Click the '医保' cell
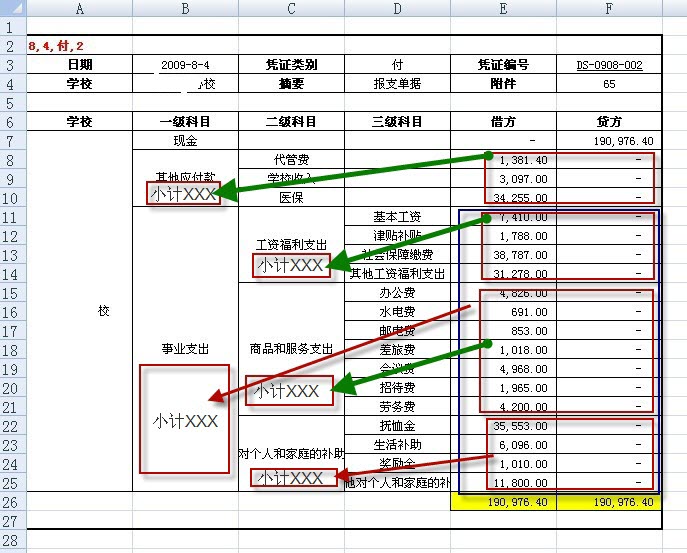This screenshot has height=553, width=687. click(x=291, y=198)
